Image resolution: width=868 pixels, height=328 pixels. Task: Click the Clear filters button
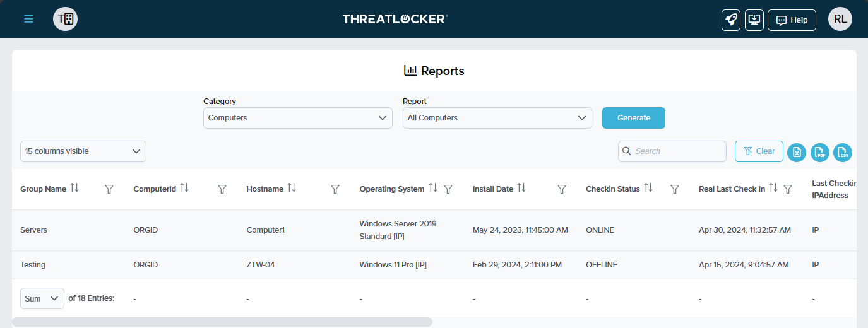pos(759,151)
